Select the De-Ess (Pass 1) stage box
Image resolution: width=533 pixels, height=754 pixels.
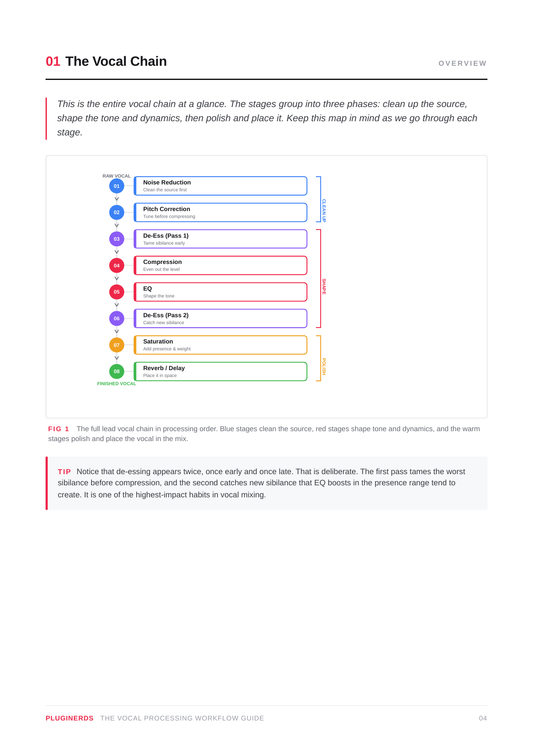(x=220, y=239)
